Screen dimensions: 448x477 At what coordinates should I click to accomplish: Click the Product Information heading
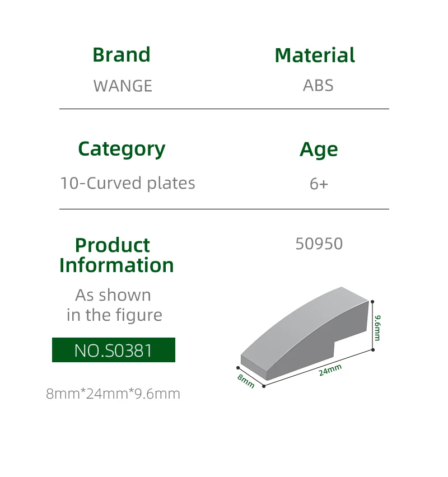coord(116,255)
